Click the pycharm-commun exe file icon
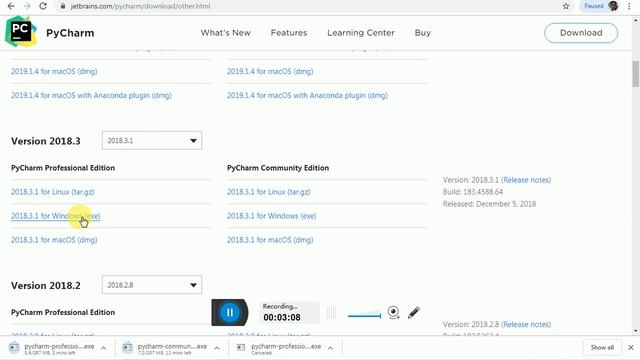 pos(127,347)
